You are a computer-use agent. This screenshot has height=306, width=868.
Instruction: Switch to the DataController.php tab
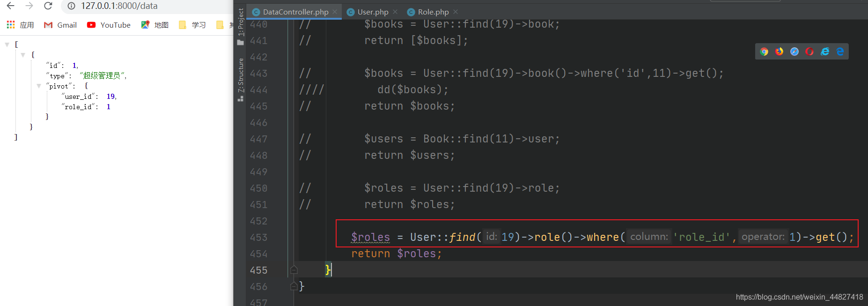pyautogui.click(x=290, y=12)
